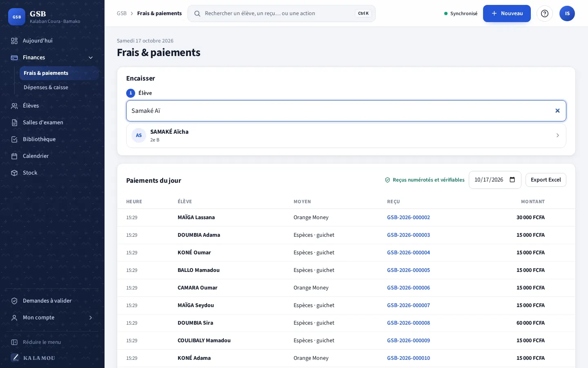Click the Stock box icon
The image size is (588, 368).
click(14, 173)
